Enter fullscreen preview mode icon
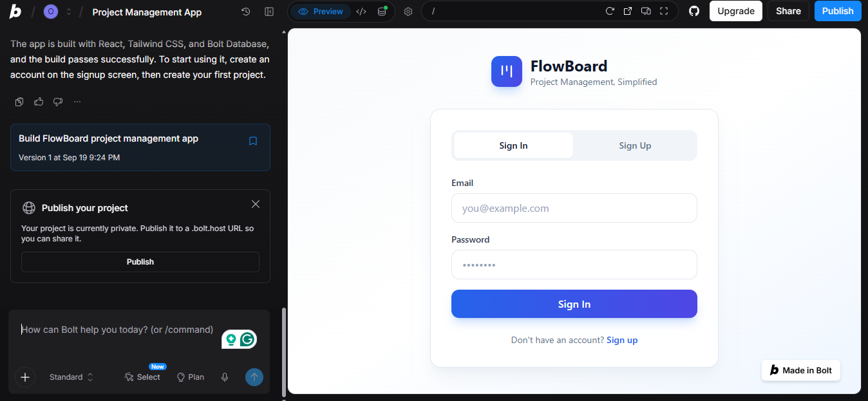The width and height of the screenshot is (868, 401). [x=664, y=11]
